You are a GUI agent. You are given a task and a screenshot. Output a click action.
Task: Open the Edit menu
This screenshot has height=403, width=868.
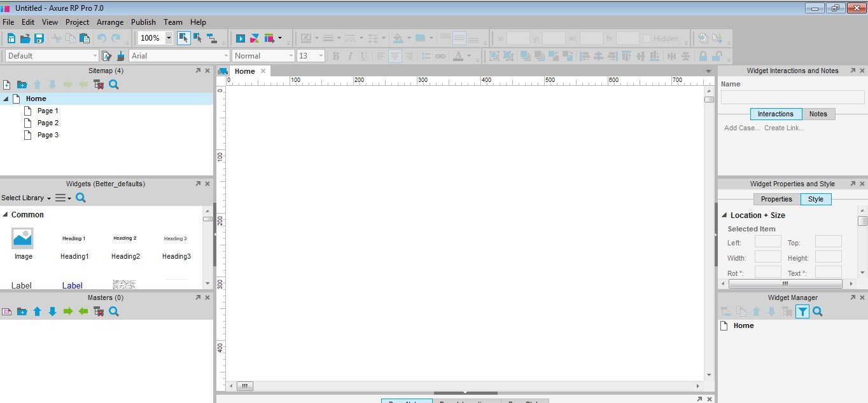(x=28, y=22)
